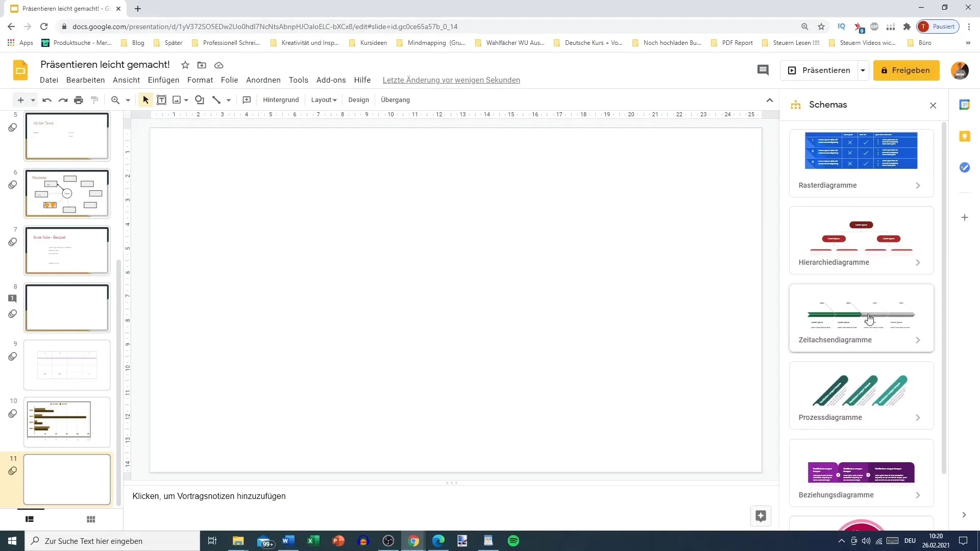980x551 pixels.
Task: Select the line tool
Action: pos(216,100)
